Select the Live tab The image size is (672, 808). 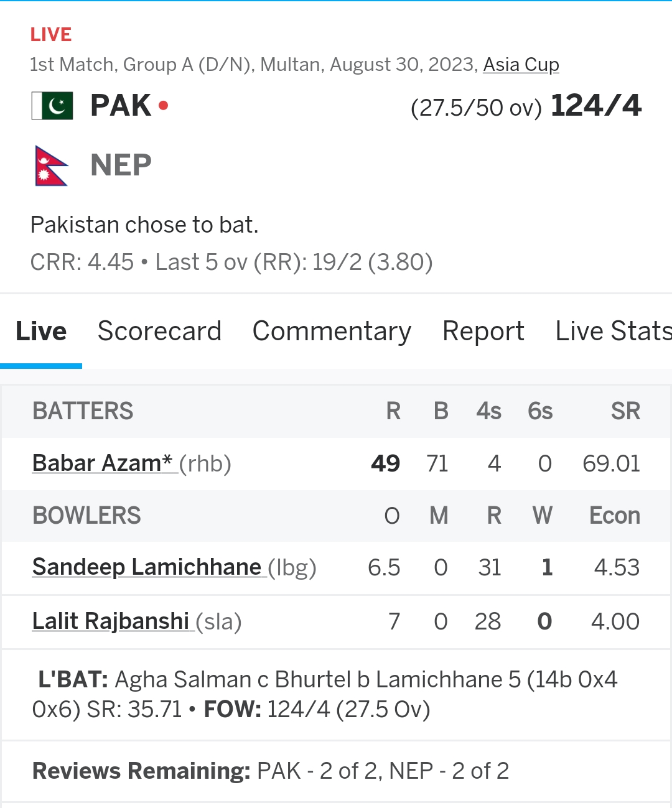coord(41,331)
